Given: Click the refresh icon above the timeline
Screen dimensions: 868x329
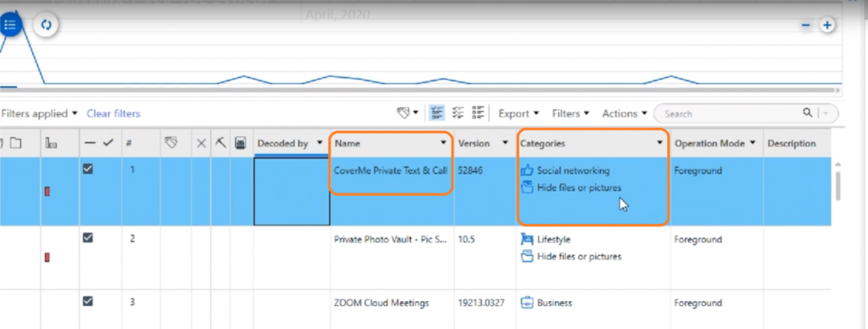Looking at the screenshot, I should pyautogui.click(x=46, y=25).
